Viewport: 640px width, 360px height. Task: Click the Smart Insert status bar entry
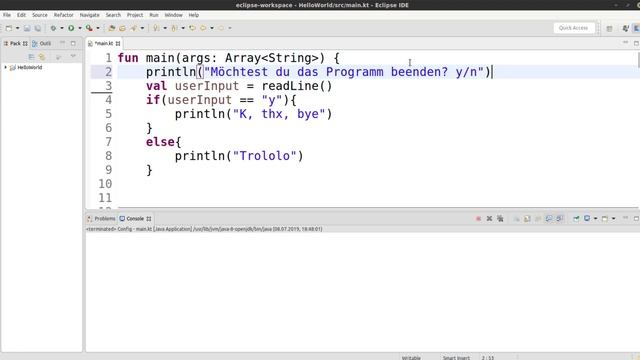[x=456, y=358]
